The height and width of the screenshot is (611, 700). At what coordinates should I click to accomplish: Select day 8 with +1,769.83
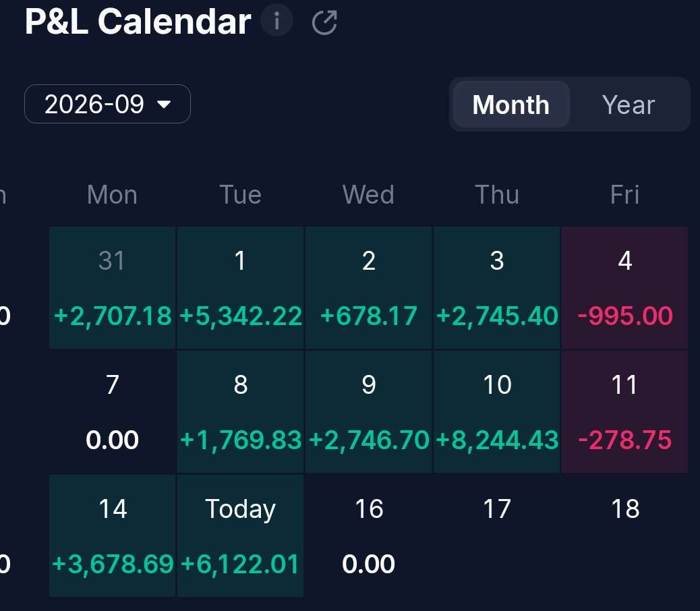click(240, 411)
